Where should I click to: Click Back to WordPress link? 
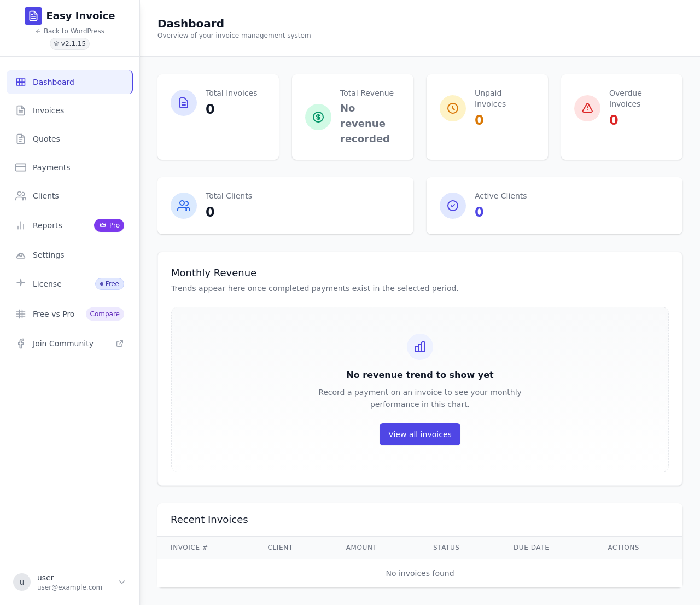tap(70, 31)
